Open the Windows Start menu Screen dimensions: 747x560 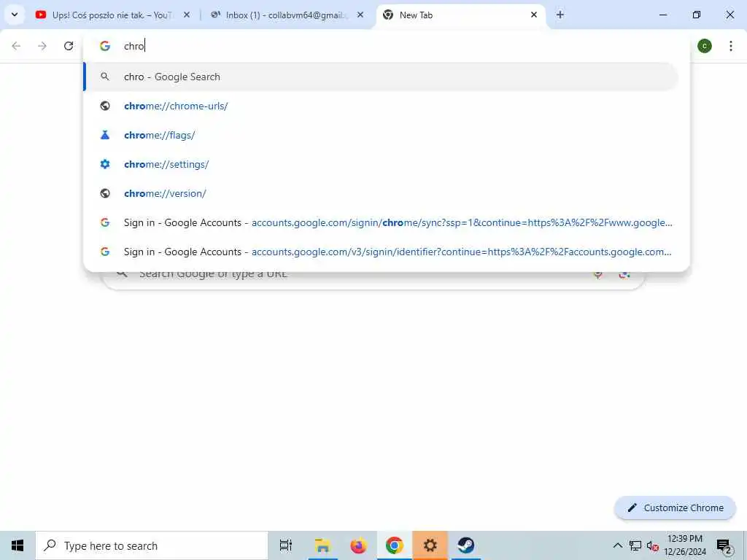[18, 545]
